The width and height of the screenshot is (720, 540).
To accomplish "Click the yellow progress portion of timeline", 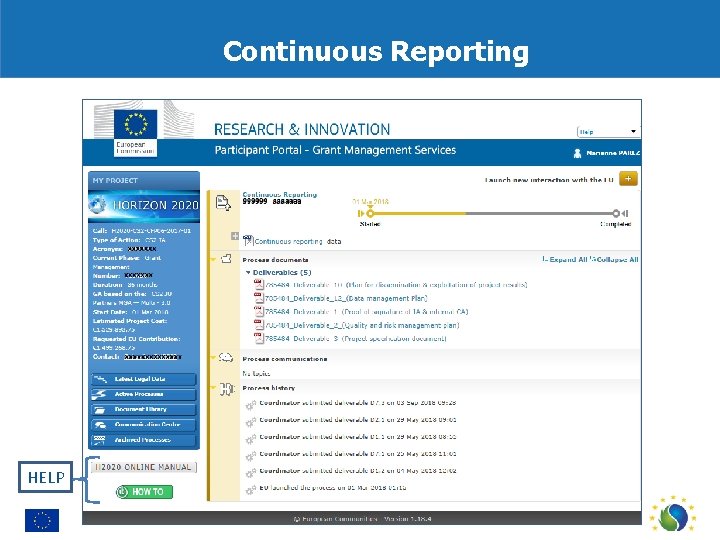I will click(420, 213).
